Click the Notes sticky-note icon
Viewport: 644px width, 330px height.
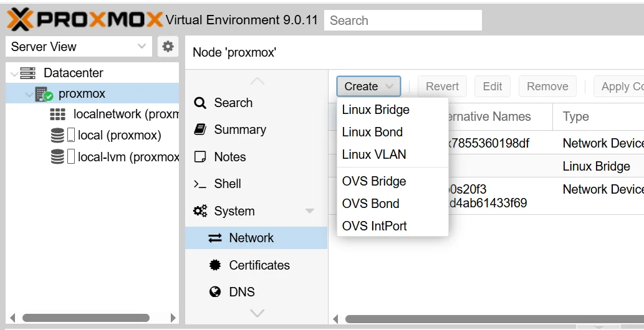tap(200, 157)
